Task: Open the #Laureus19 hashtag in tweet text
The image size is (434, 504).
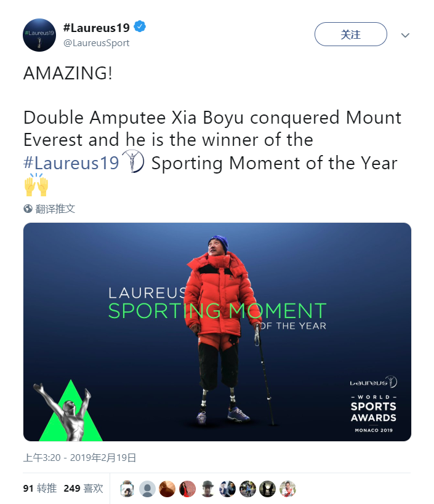Action: tap(71, 163)
